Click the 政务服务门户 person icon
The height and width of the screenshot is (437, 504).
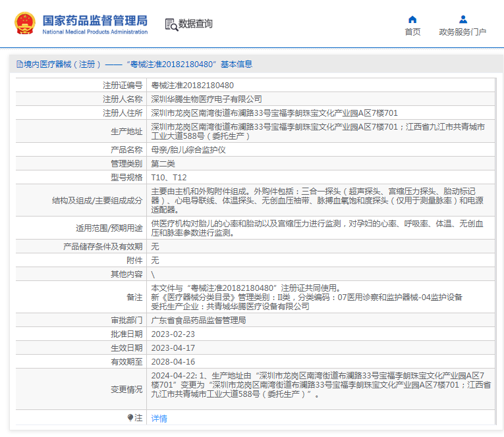tap(463, 20)
